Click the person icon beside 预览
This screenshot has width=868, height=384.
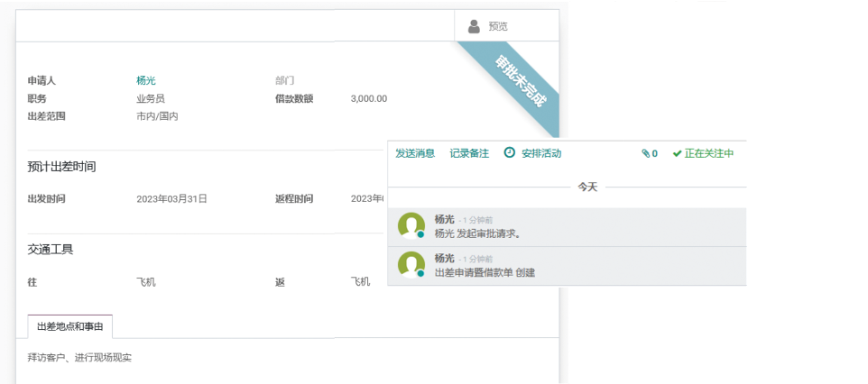click(x=474, y=26)
